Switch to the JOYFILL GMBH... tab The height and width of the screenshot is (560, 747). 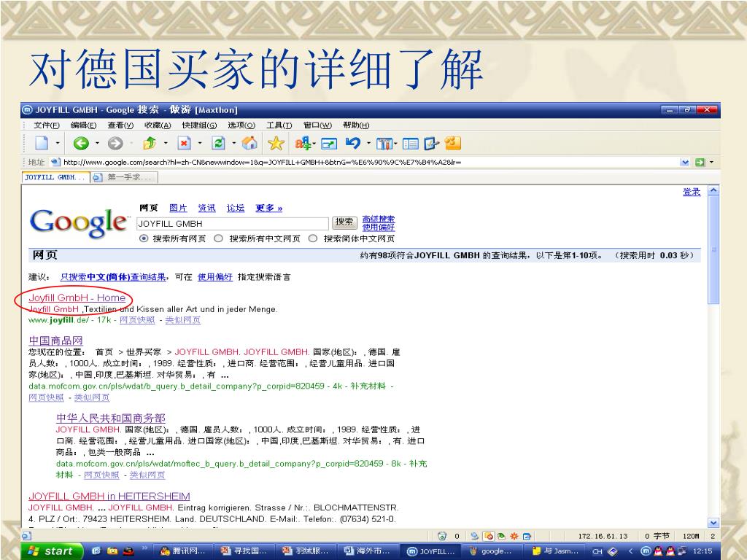click(x=55, y=177)
